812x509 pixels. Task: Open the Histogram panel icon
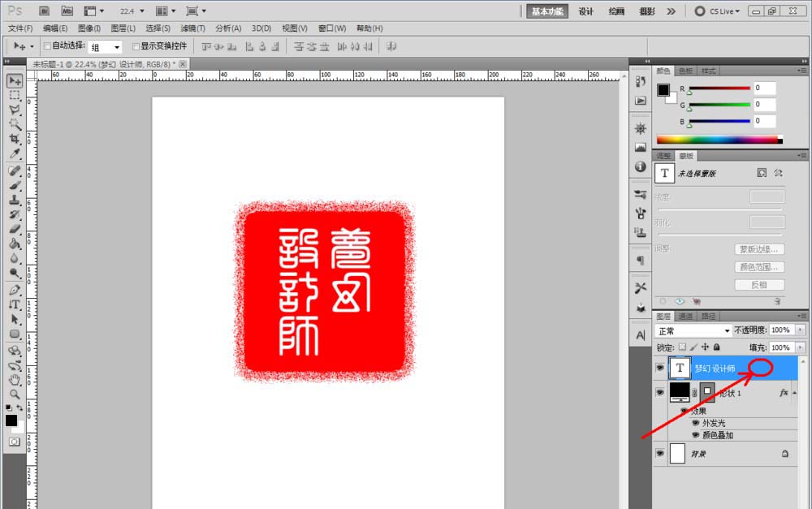[640, 147]
